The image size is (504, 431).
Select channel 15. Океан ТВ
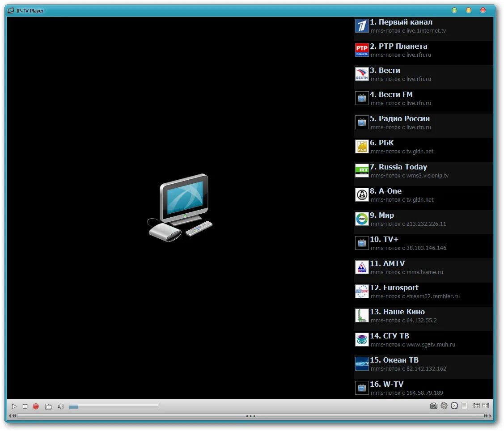pyautogui.click(x=424, y=367)
